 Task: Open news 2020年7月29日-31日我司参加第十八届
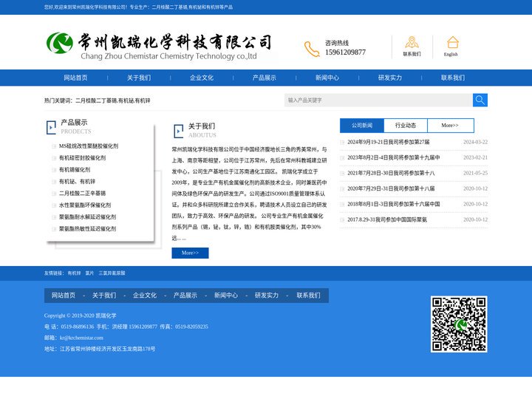[391, 188]
